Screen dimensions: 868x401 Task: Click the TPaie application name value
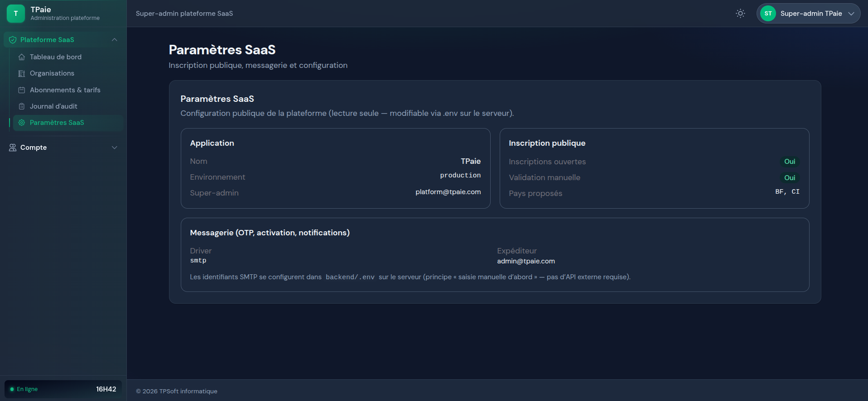click(x=471, y=161)
